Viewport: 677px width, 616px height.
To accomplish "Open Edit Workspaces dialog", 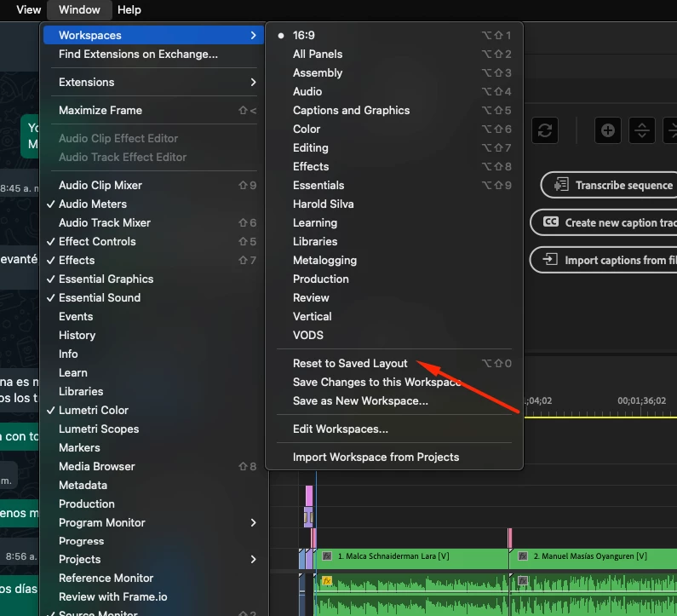I will click(394, 429).
